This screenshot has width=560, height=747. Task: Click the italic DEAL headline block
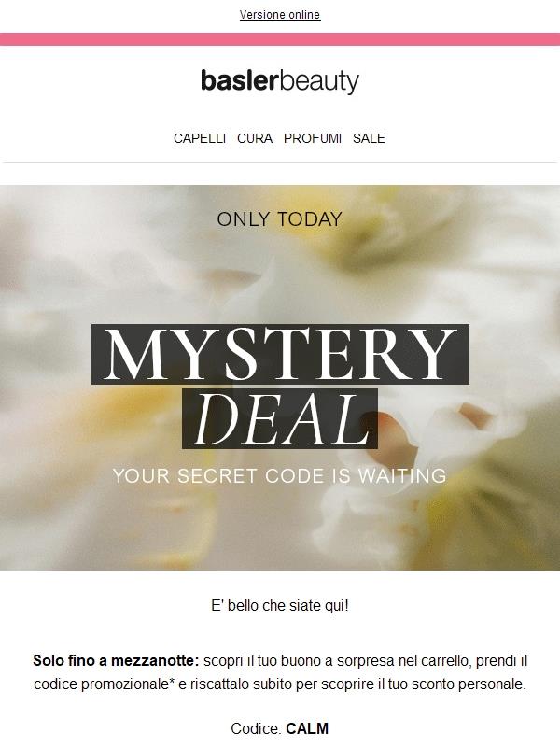[280, 418]
